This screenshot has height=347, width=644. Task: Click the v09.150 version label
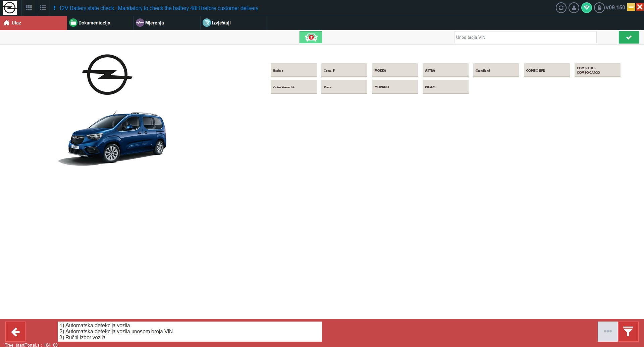tap(615, 7)
